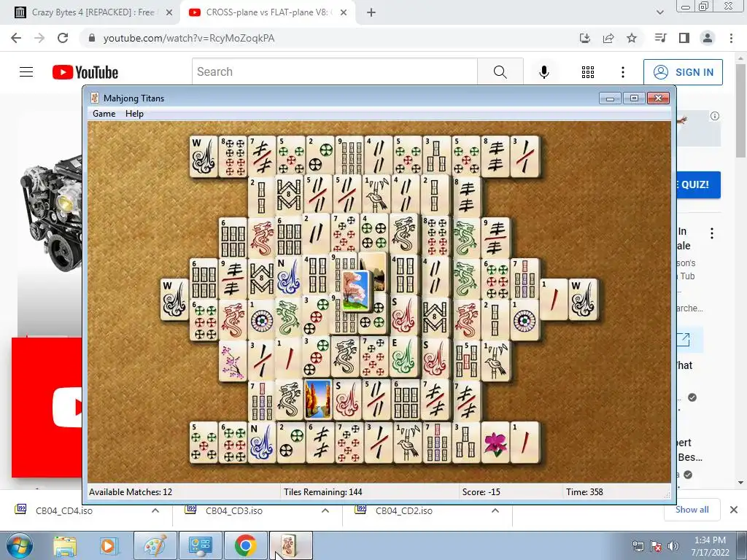Open the Help menu in Mahjong Titans

point(134,113)
